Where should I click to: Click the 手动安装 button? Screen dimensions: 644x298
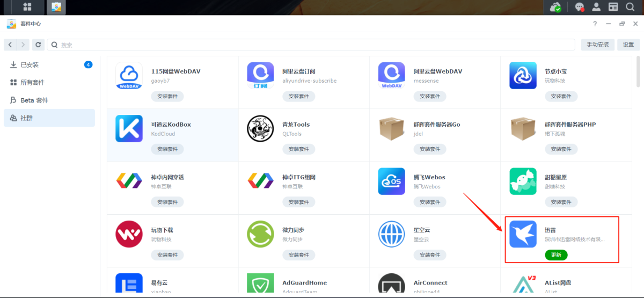point(597,45)
